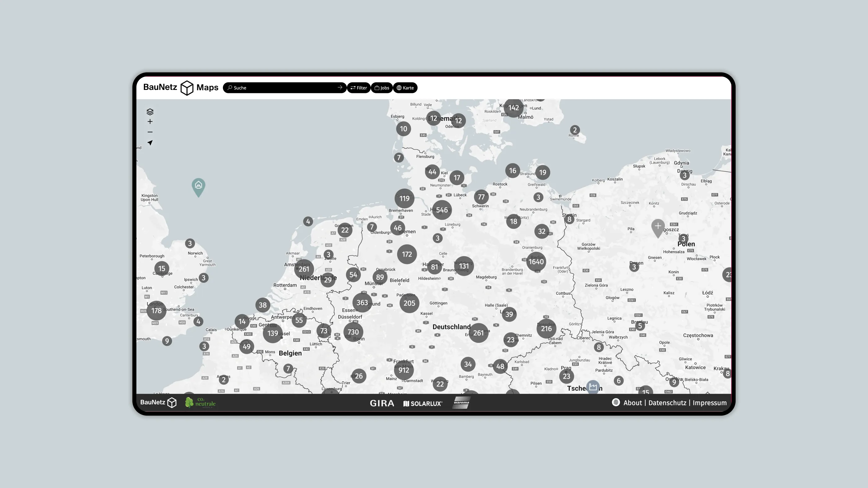Expand the 131 cluster at Braunschweig
The image size is (868, 488).
[x=464, y=266]
